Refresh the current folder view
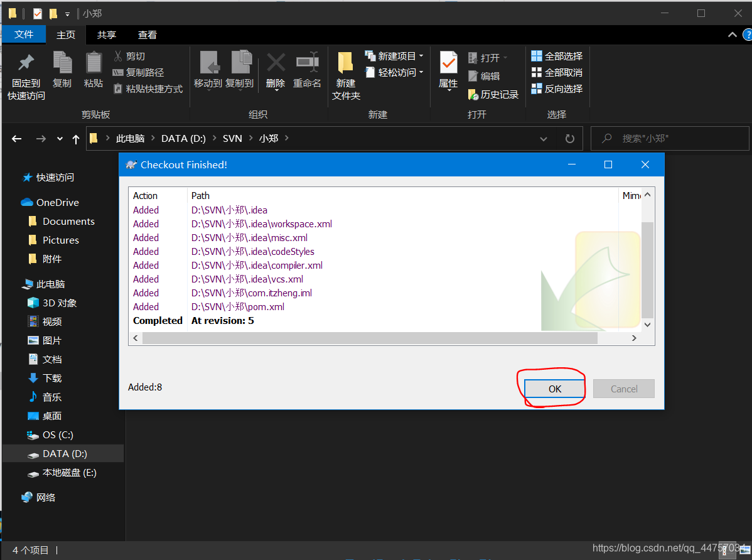 tap(569, 139)
